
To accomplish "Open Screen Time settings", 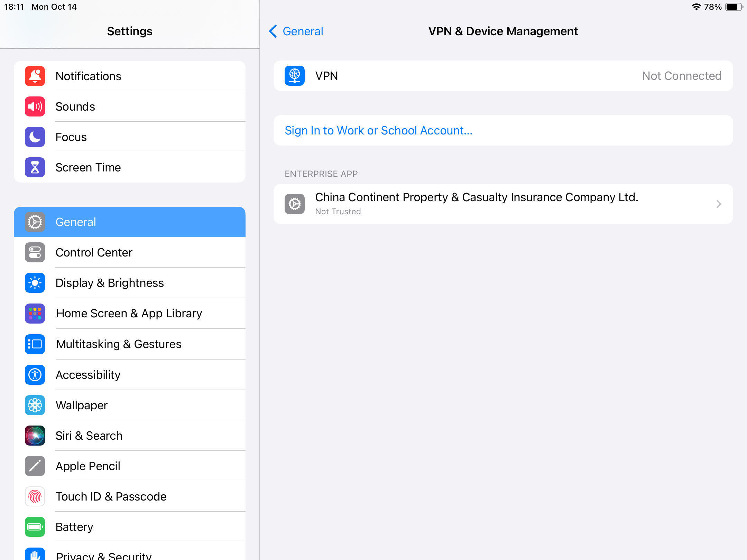I will 130,167.
